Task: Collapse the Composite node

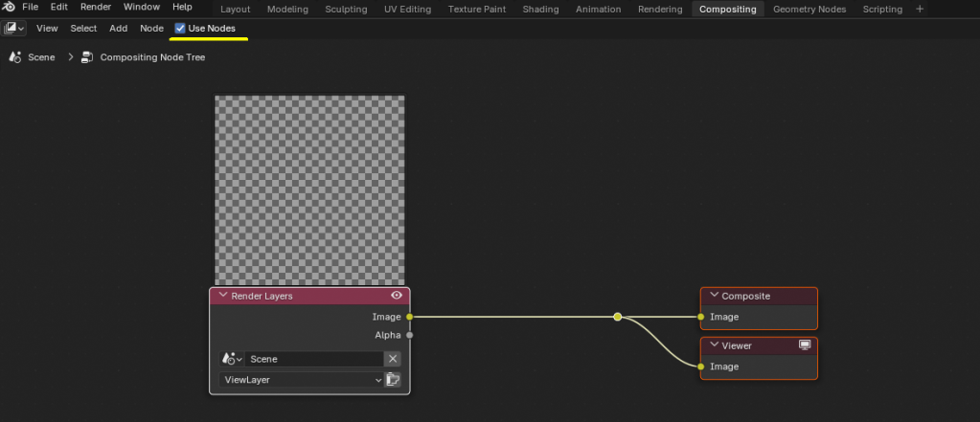Action: pyautogui.click(x=714, y=296)
